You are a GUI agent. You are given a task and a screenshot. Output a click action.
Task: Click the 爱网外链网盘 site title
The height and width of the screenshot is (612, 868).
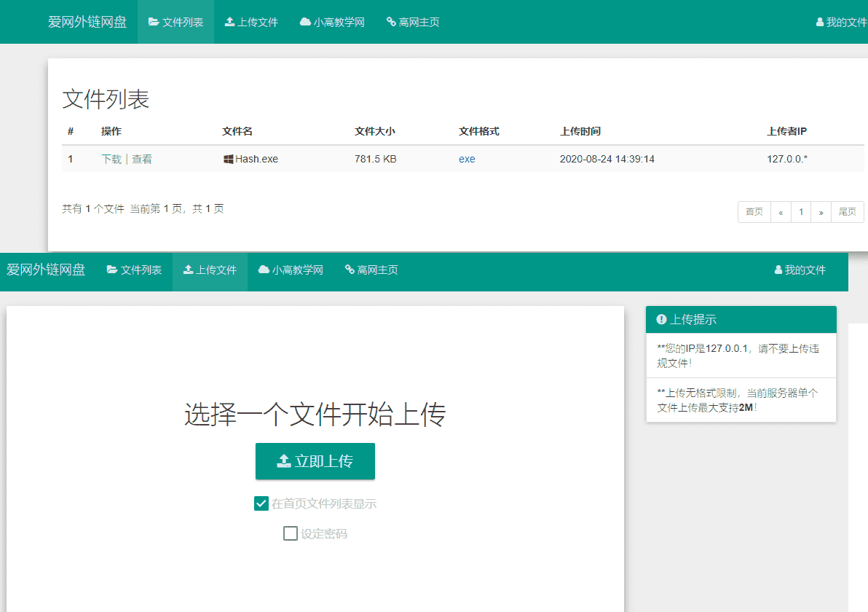[88, 22]
